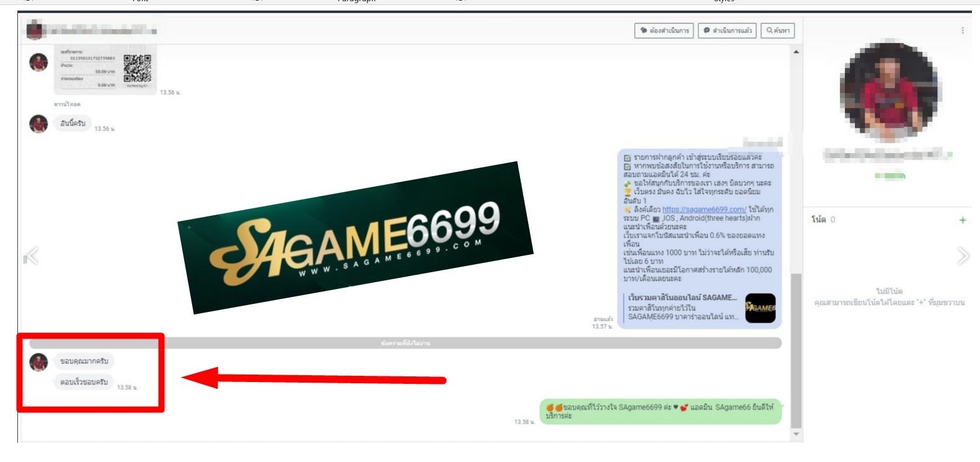
Task: Click chat header contact avatar
Action: click(34, 30)
